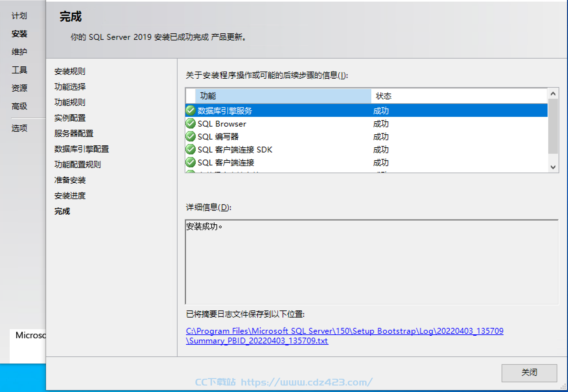This screenshot has height=392, width=568.
Task: Click the 功能规则 step in the wizard list
Action: [70, 102]
